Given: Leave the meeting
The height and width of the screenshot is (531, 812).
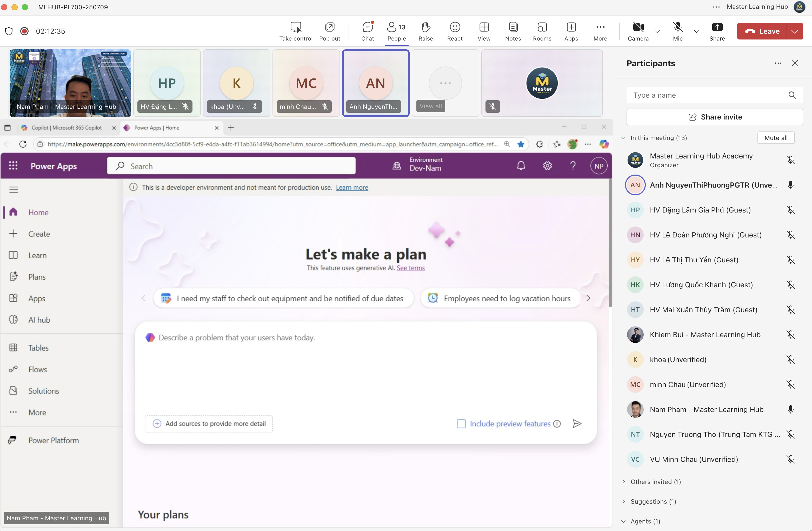Looking at the screenshot, I should pos(762,31).
